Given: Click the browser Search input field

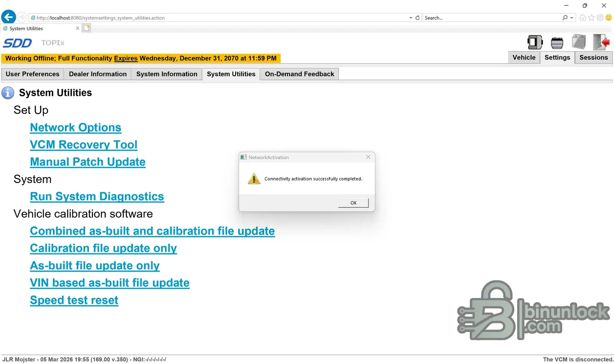Looking at the screenshot, I should [493, 18].
